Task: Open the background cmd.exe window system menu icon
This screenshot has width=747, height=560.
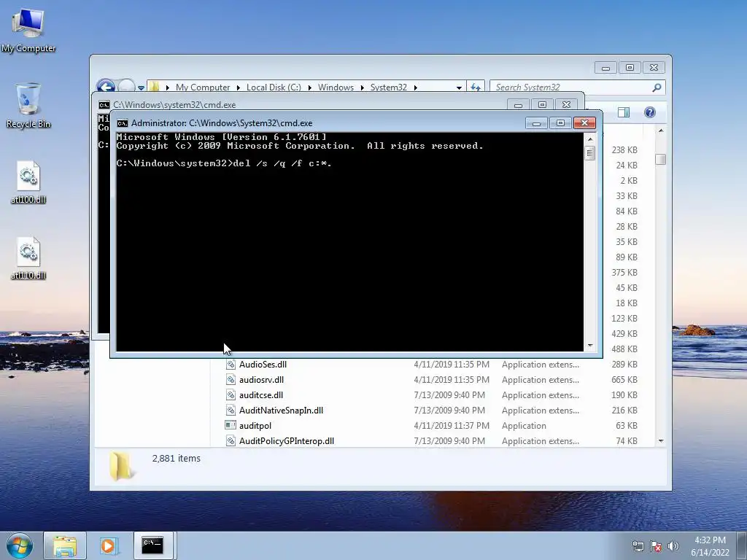Action: (104, 105)
